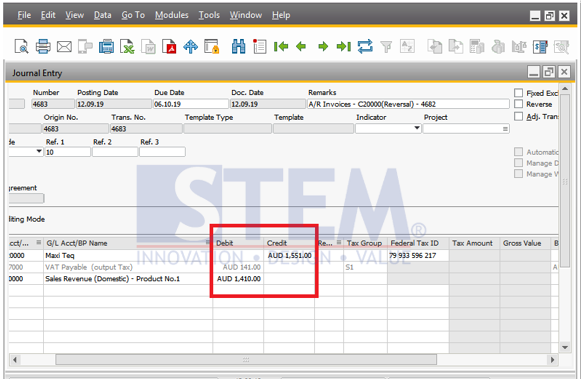Go to Next Record arrow
The image size is (581, 379).
323,47
